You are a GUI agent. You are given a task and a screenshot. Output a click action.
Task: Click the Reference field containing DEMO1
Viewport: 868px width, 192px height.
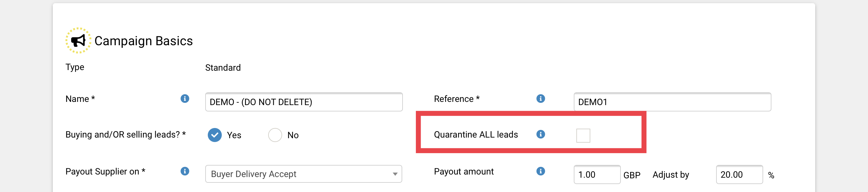pyautogui.click(x=672, y=102)
